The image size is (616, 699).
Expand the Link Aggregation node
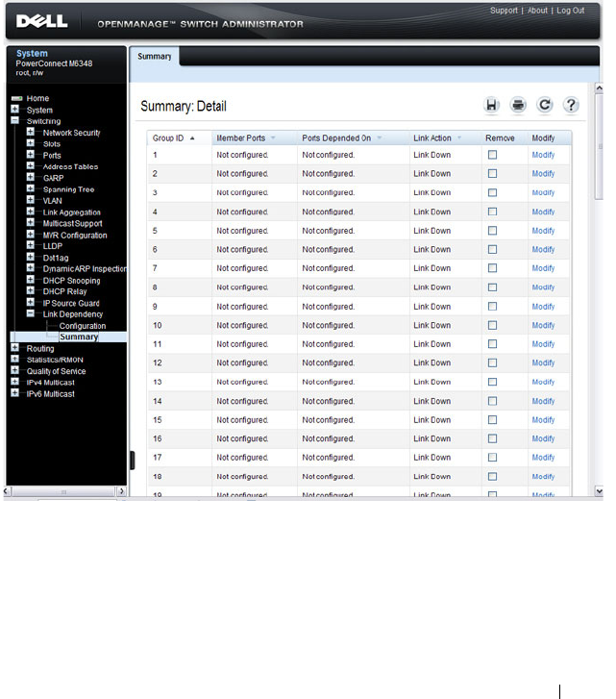coord(31,211)
